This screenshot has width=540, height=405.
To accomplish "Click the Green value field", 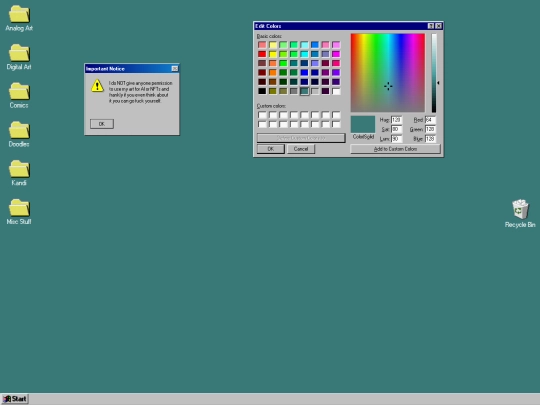I will pos(430,129).
